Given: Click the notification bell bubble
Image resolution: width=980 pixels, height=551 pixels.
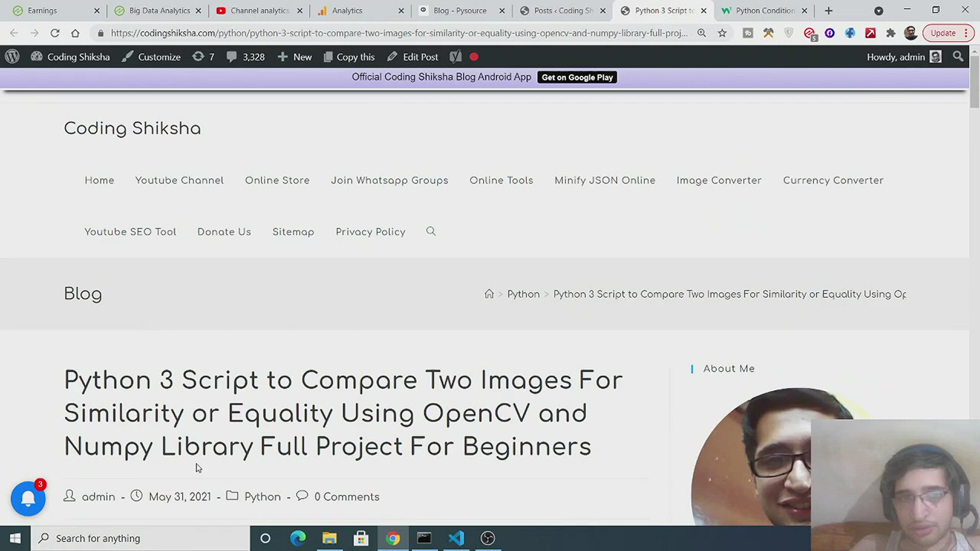Looking at the screenshot, I should pyautogui.click(x=28, y=498).
